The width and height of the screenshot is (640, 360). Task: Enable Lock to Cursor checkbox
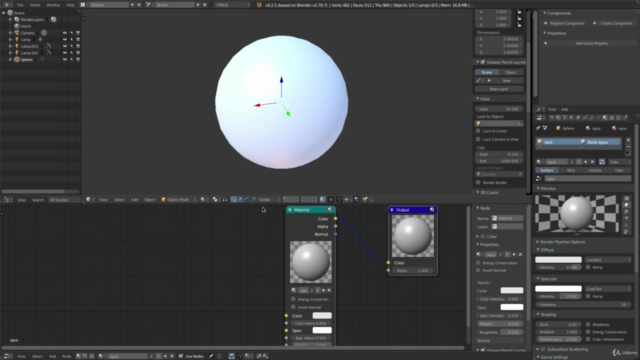click(x=478, y=131)
